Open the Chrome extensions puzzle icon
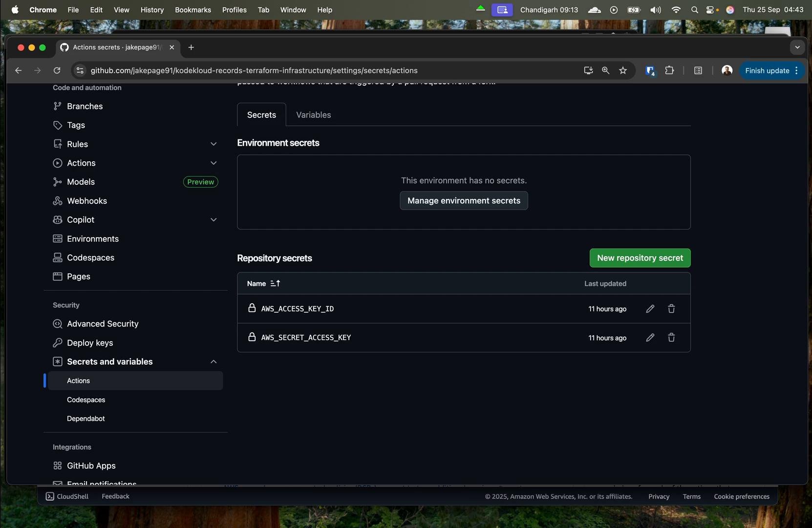 click(669, 70)
